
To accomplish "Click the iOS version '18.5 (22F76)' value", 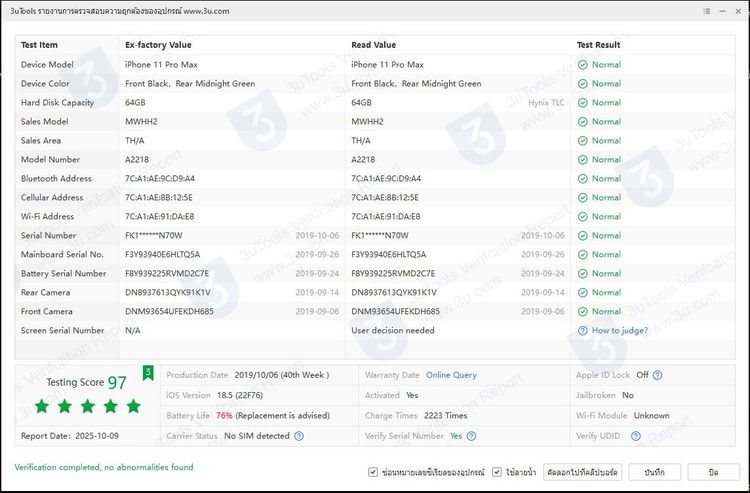I will tap(240, 395).
